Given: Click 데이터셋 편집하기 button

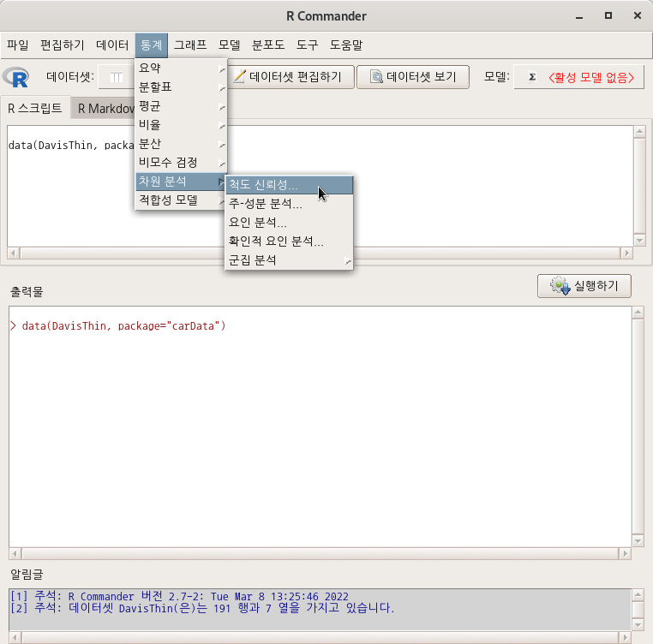Looking at the screenshot, I should click(x=291, y=77).
